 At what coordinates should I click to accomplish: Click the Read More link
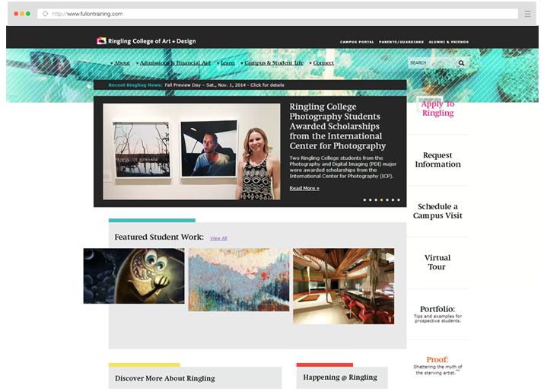(304, 188)
